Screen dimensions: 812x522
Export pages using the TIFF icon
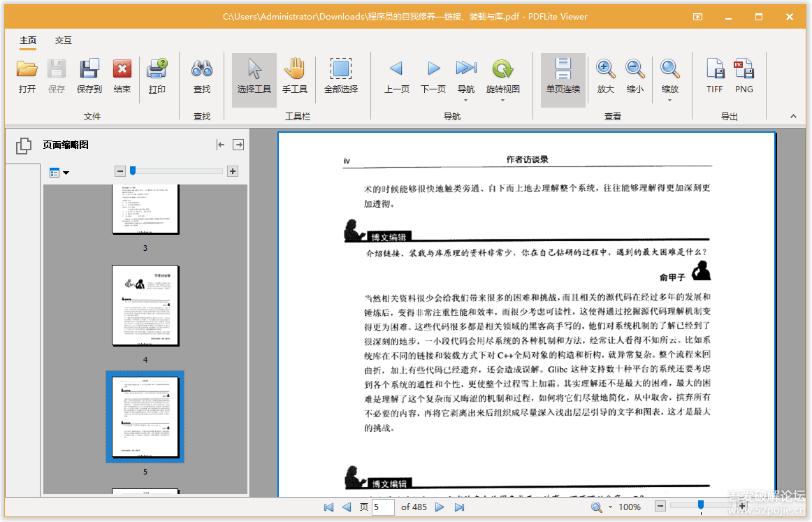click(715, 69)
